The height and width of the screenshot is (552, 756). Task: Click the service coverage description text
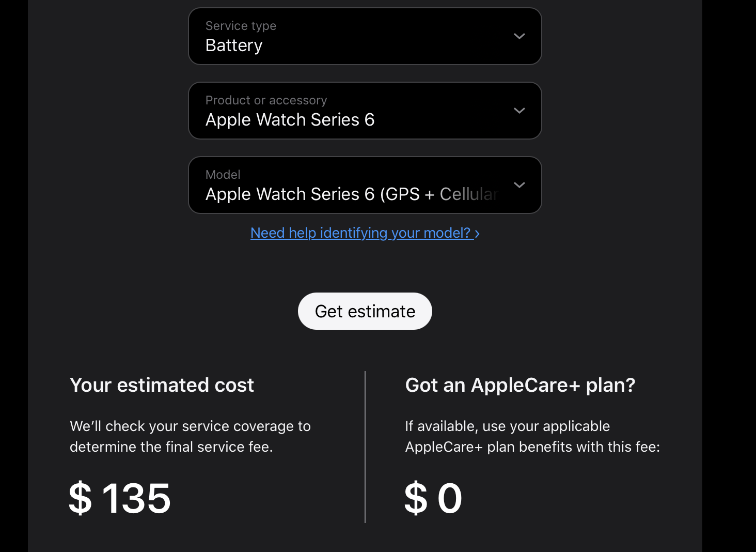click(190, 436)
